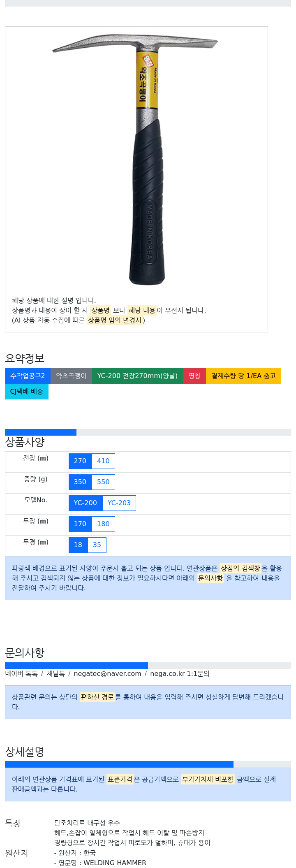This screenshot has width=296, height=868.
Task: Open the YC-200 전장270mm(양날) green tag
Action: (x=137, y=376)
